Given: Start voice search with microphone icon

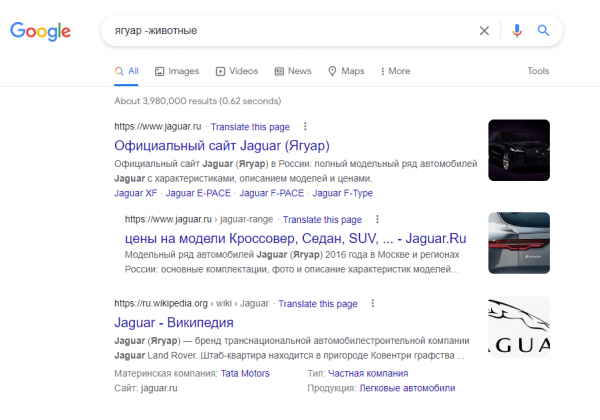Looking at the screenshot, I should pyautogui.click(x=517, y=31).
